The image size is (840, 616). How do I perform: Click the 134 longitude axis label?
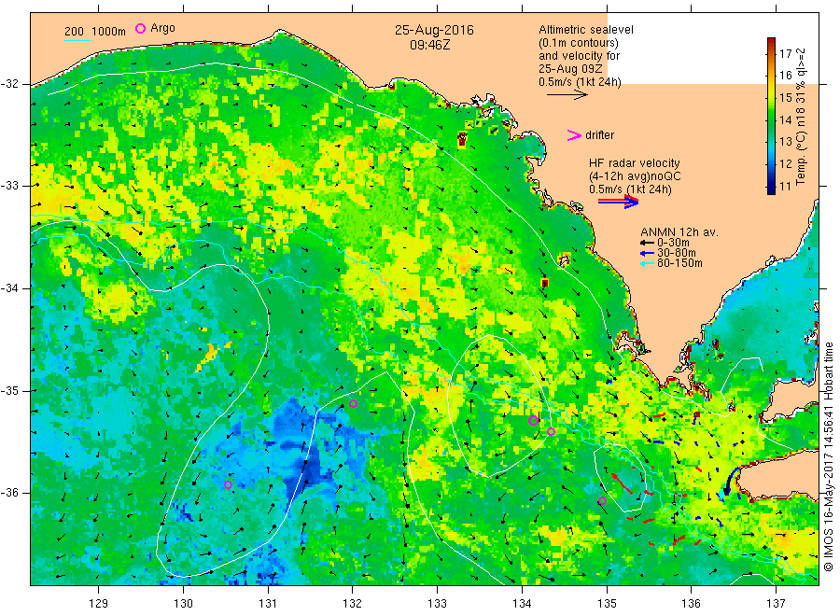[522, 604]
